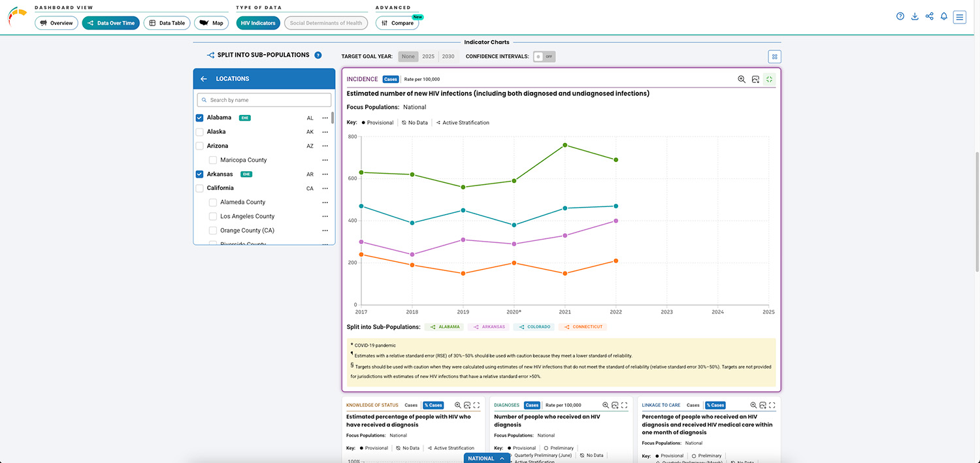Uncheck the Arkansas checkbox
The image size is (980, 463).
coord(200,174)
